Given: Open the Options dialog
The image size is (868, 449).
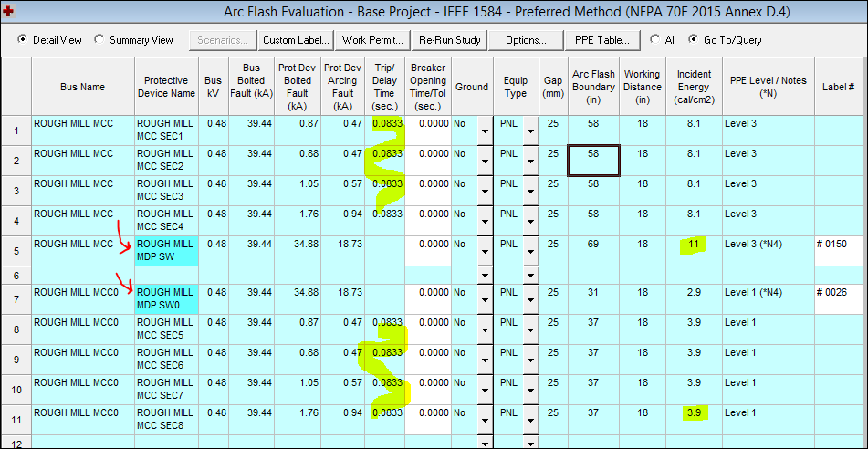Looking at the screenshot, I should tap(525, 40).
